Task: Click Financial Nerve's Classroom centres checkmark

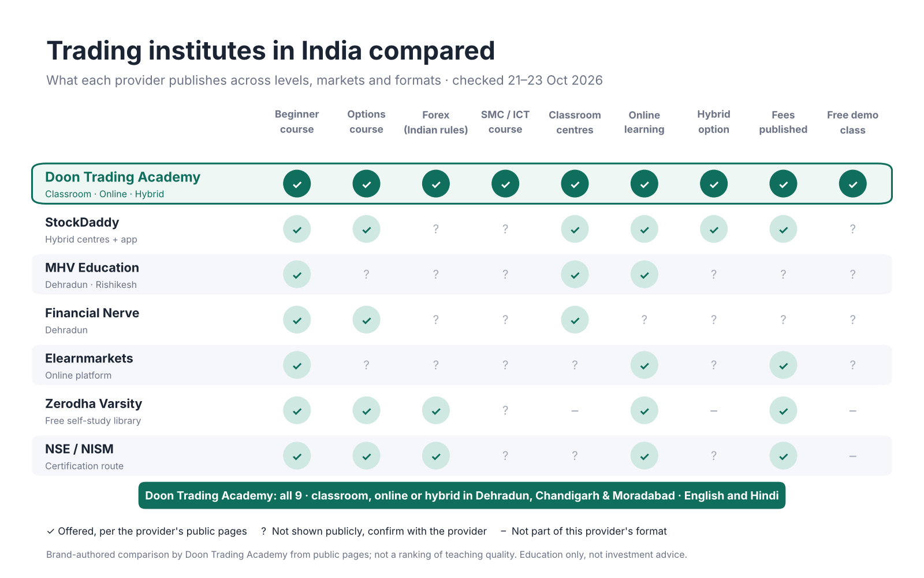Action: click(x=575, y=320)
